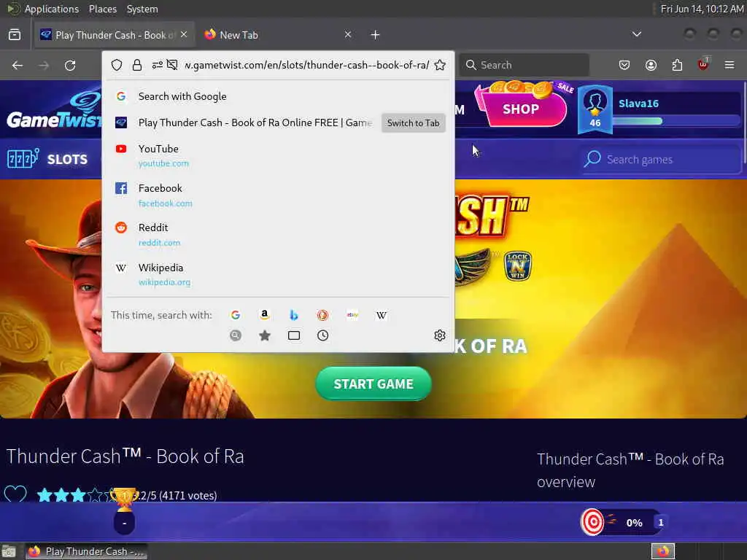The width and height of the screenshot is (747, 560).
Task: Click the address bar URL field
Action: pos(307,65)
